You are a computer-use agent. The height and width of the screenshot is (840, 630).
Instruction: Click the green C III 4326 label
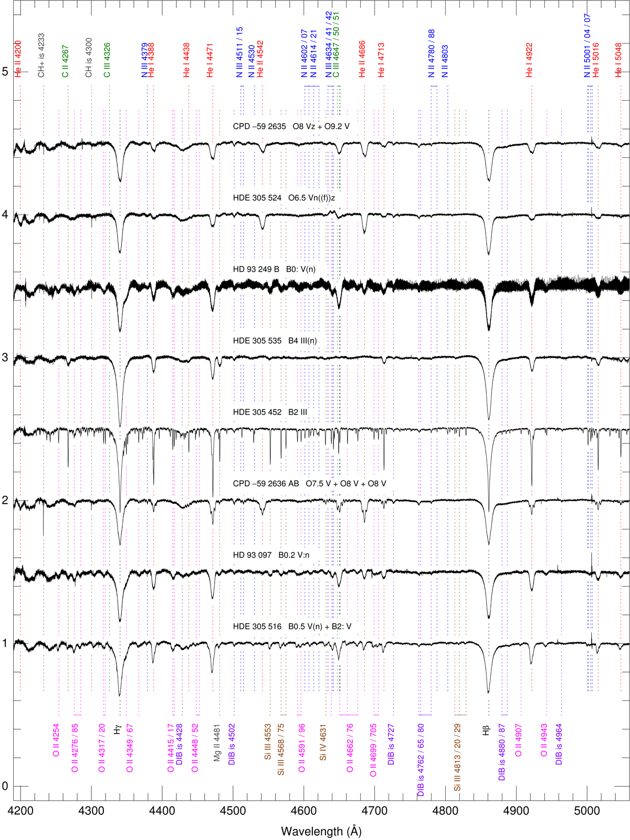pyautogui.click(x=107, y=60)
